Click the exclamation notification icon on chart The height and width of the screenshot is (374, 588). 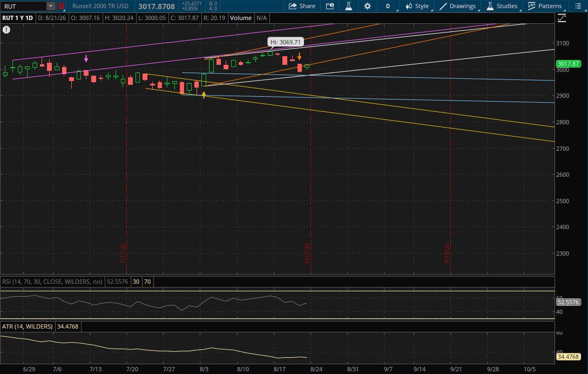point(6,30)
